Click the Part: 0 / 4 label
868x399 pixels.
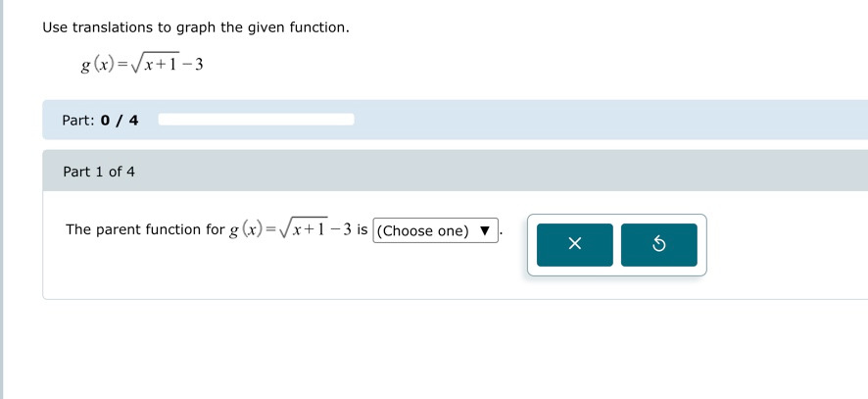[x=100, y=121]
